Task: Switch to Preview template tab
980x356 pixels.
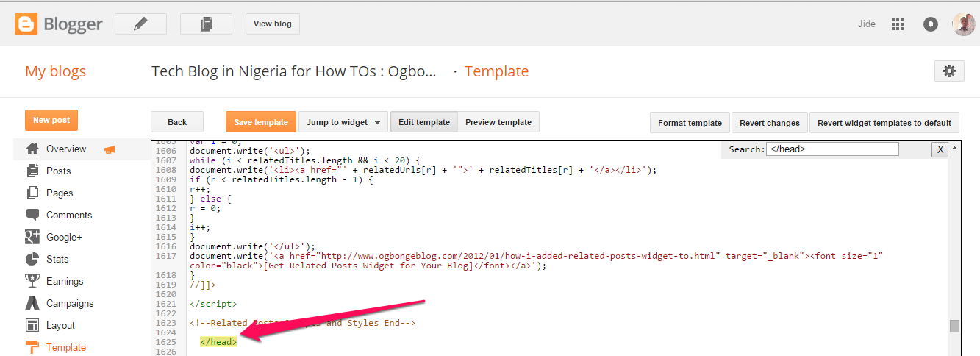Action: [498, 122]
